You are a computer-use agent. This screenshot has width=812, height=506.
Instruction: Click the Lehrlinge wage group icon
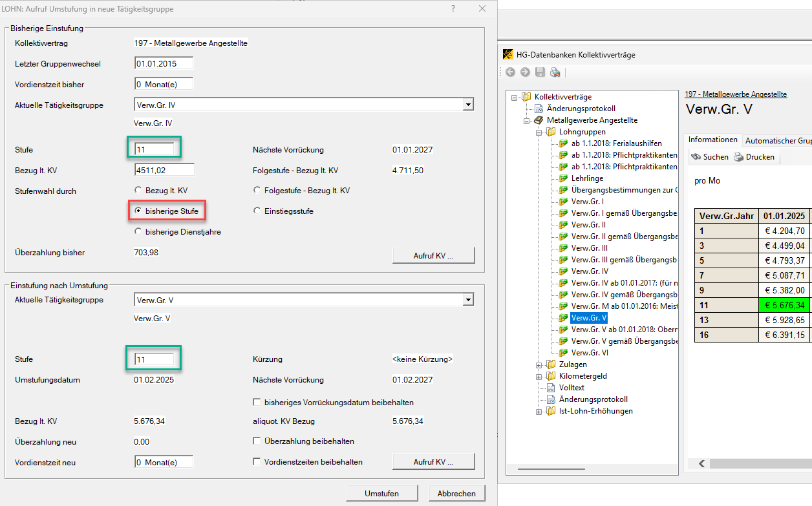click(x=563, y=178)
